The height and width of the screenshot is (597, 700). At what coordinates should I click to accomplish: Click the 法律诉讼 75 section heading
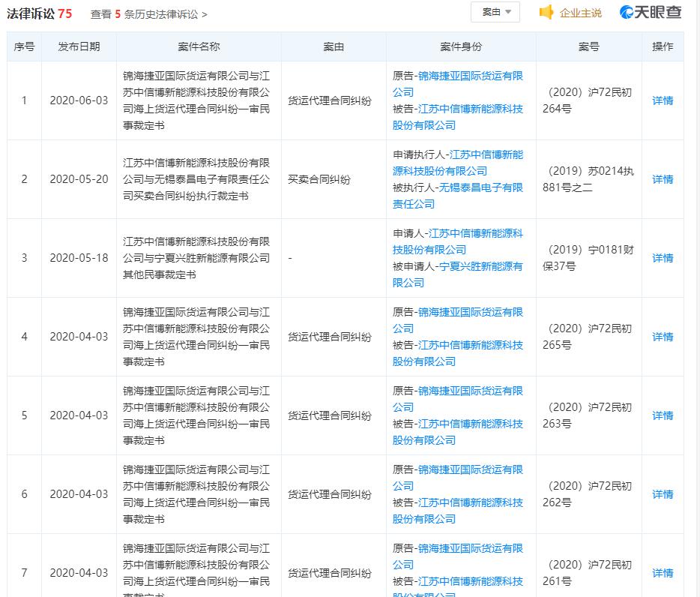point(39,13)
